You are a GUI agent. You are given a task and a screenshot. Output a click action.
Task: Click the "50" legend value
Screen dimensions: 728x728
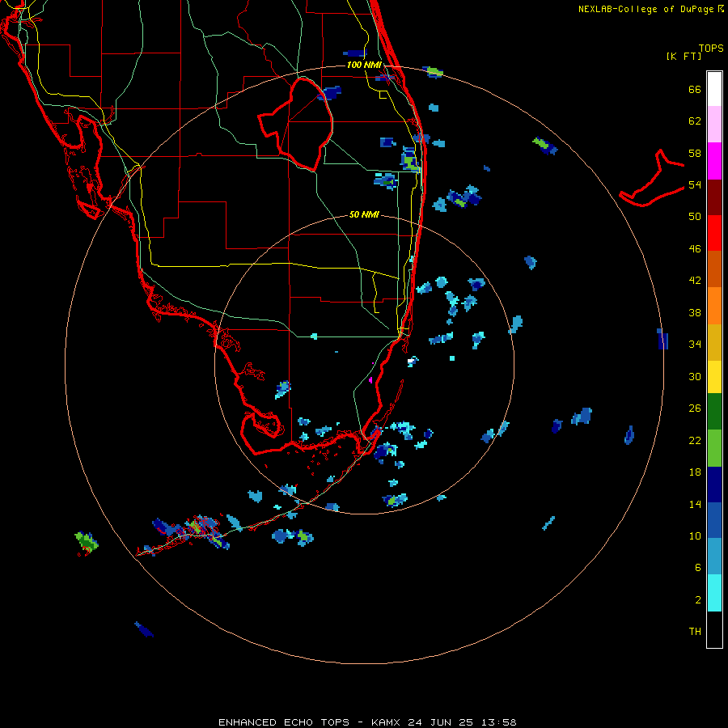coord(695,216)
